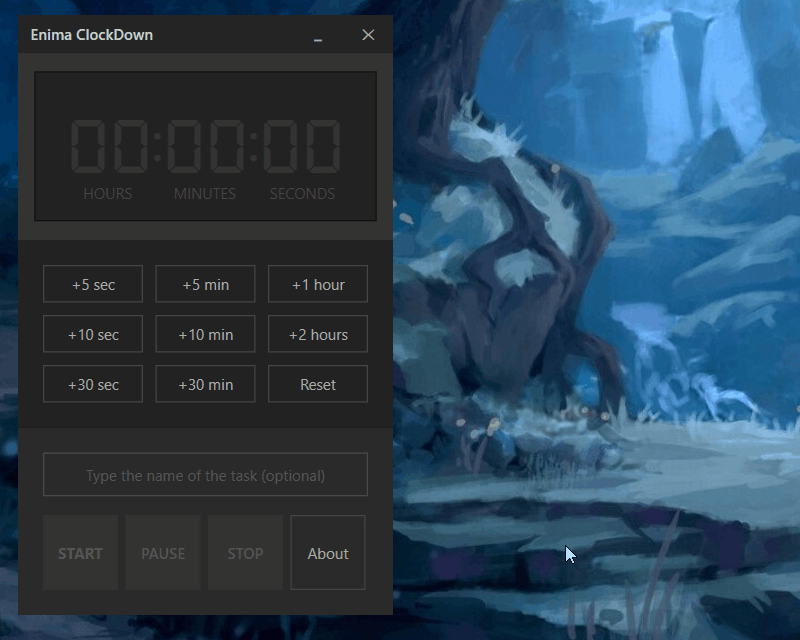Screen dimensions: 800x640
Task: Start the countdown with START
Action: [x=80, y=553]
